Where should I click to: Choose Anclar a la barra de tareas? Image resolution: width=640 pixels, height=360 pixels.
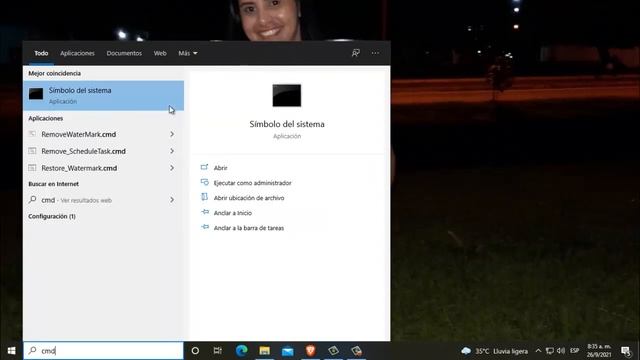click(249, 228)
